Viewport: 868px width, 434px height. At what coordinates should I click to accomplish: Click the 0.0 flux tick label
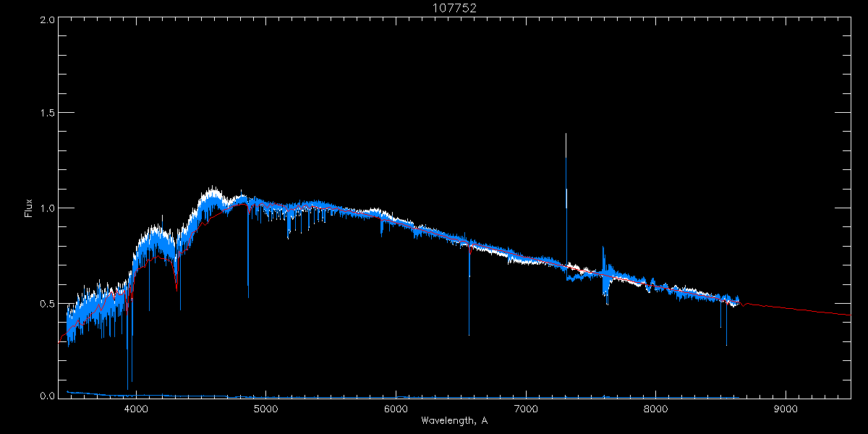pyautogui.click(x=47, y=396)
